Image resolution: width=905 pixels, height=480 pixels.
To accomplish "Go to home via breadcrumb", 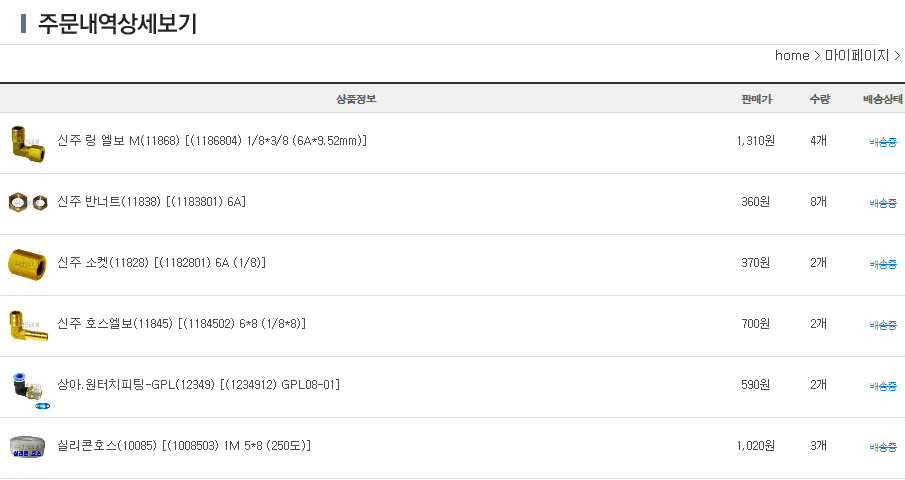I will pyautogui.click(x=792, y=55).
